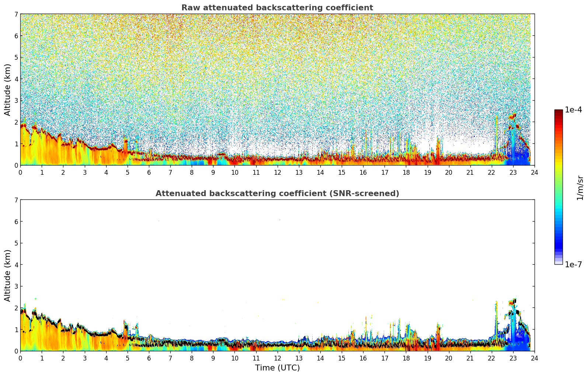The height and width of the screenshot is (376, 588).
Task: Click altitude tick '3' on the raw plot
Action: tap(16, 101)
